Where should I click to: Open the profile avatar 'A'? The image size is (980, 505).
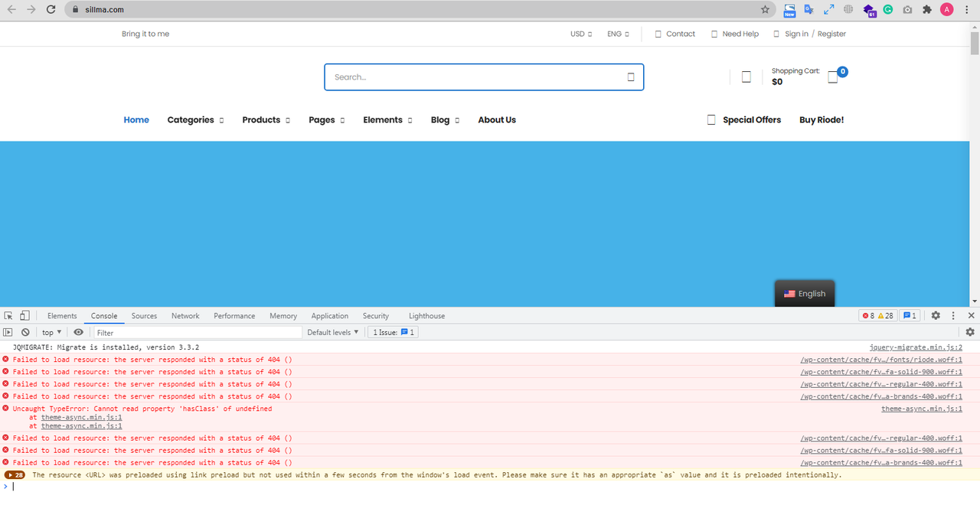tap(947, 10)
